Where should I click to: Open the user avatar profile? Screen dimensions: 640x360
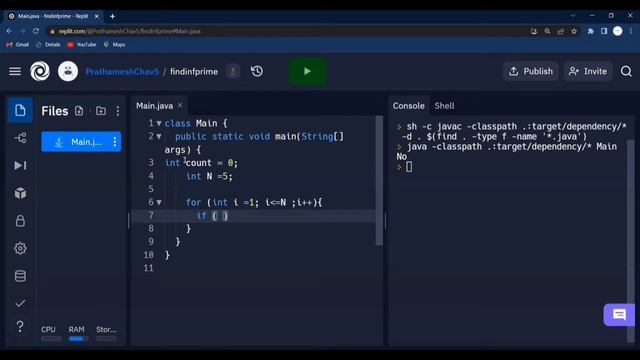click(68, 71)
